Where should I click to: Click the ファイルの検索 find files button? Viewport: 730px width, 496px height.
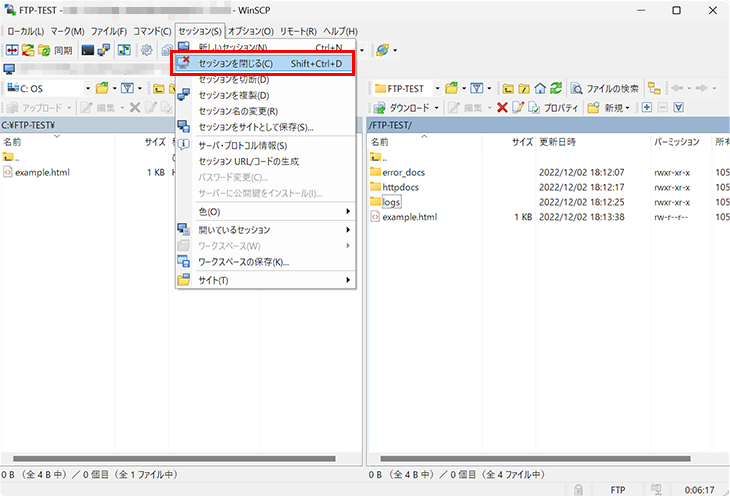point(605,88)
